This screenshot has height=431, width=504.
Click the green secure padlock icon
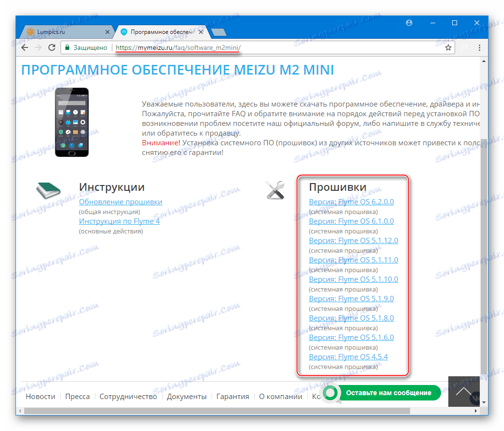pos(67,47)
